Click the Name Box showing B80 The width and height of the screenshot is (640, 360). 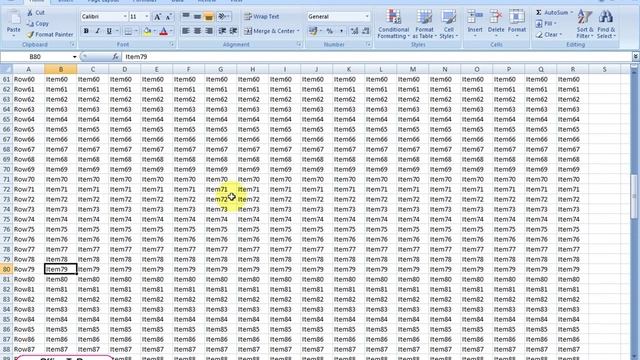[36, 57]
